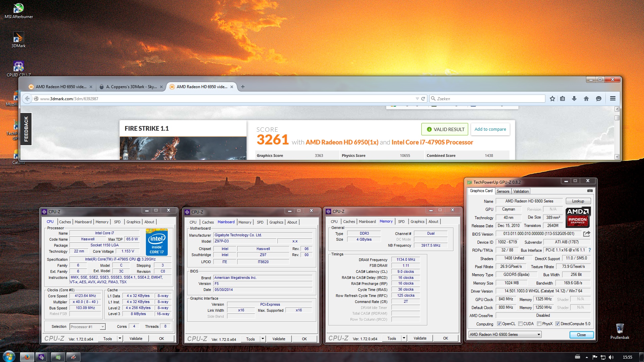Open Firefox hamburger menu
This screenshot has height=362, width=644.
pos(612,99)
